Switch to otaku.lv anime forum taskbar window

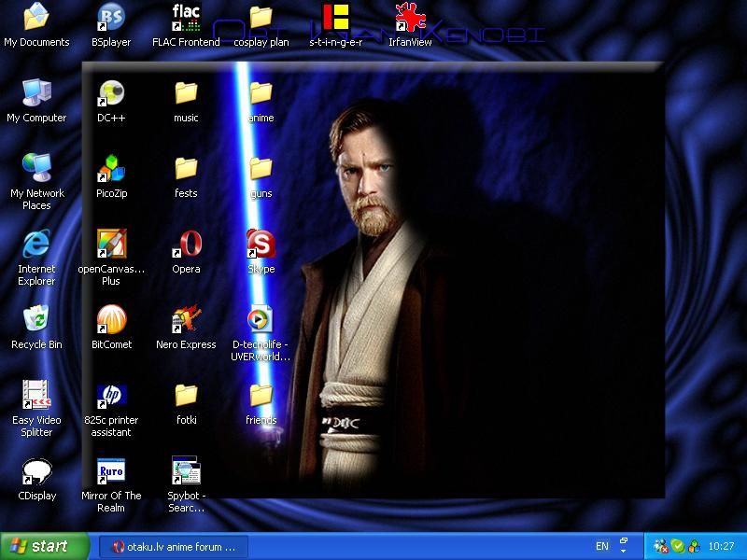point(174,547)
